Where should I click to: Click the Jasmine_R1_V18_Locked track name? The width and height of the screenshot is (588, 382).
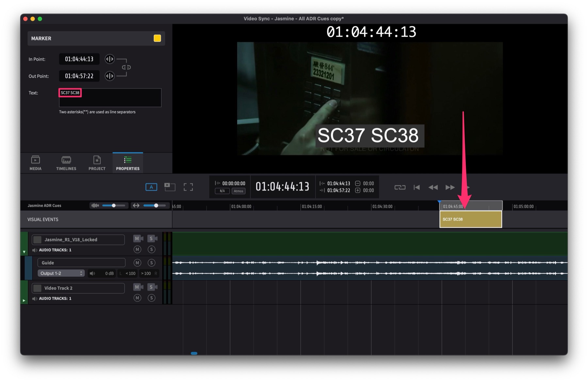tap(71, 240)
